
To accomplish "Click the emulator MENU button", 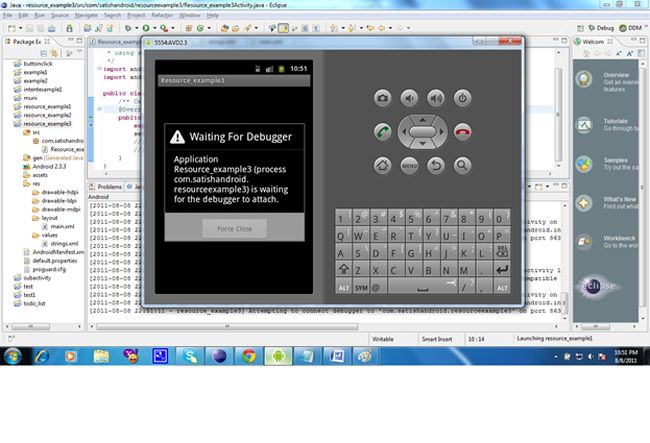I will [409, 165].
